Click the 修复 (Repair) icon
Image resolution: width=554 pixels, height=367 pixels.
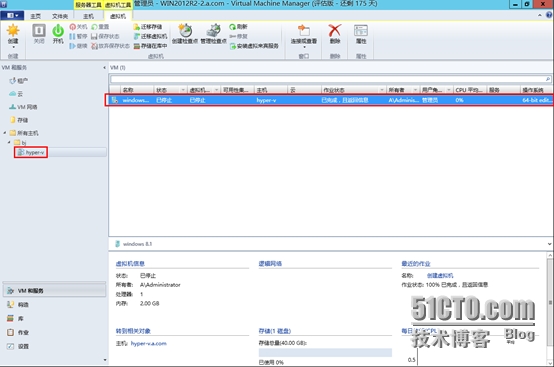[x=232, y=36]
